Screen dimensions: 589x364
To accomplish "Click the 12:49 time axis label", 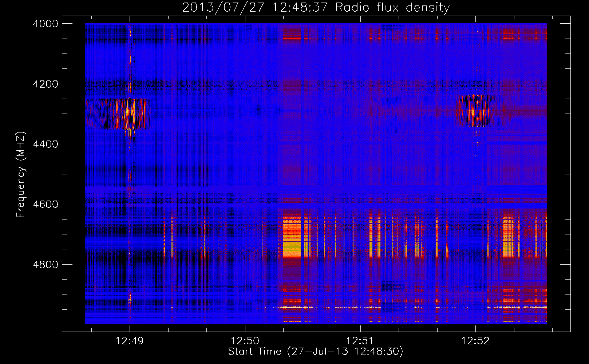I will 130,341.
